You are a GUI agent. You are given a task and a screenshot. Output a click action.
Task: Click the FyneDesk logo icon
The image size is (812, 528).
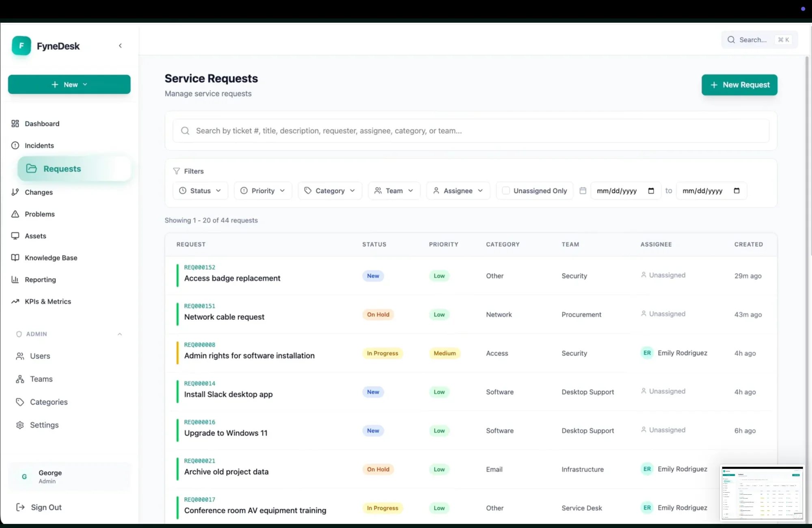[x=21, y=46]
